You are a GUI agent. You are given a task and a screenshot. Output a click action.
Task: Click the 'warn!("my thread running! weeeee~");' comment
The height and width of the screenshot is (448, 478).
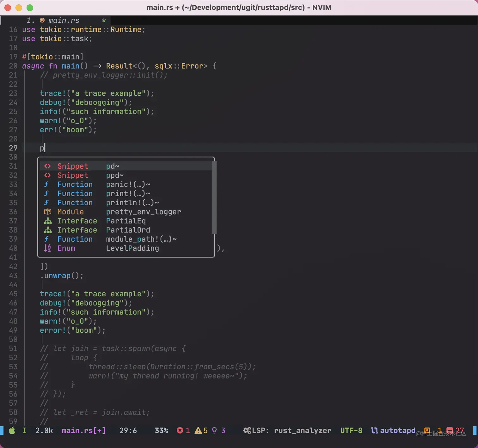point(168,376)
